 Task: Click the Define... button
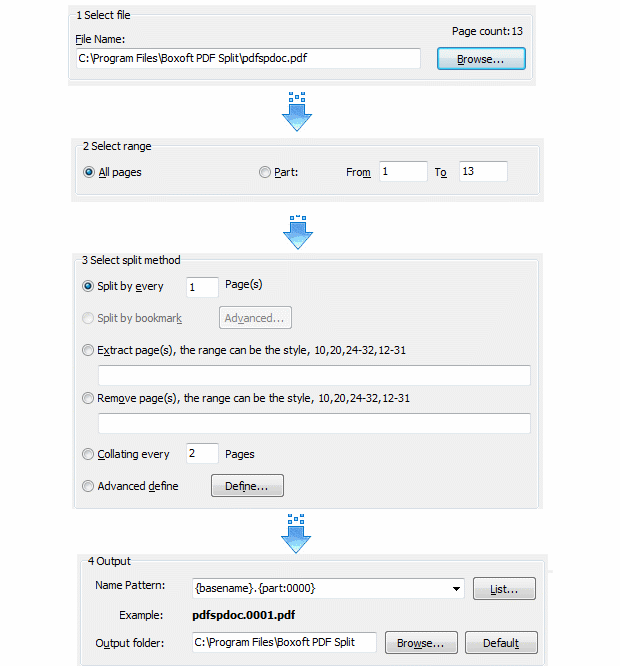(247, 486)
